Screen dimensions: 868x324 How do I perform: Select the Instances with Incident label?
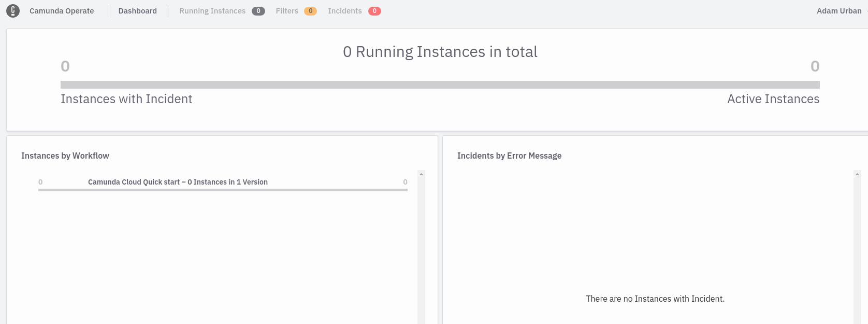click(126, 99)
